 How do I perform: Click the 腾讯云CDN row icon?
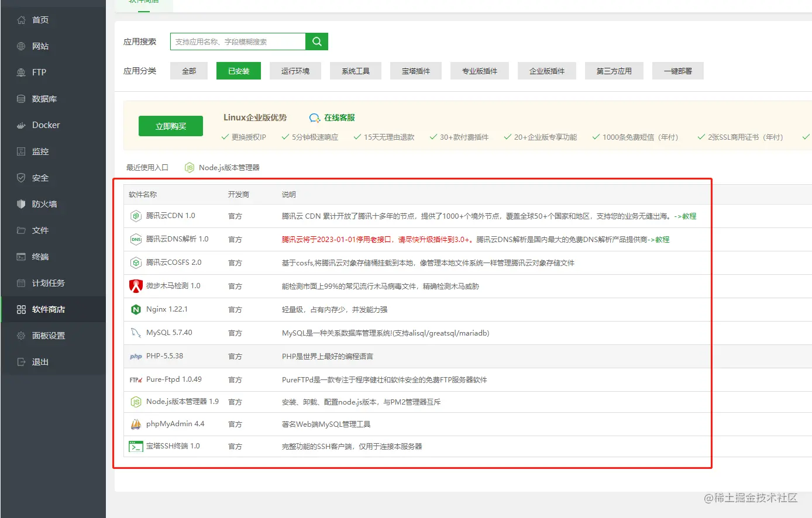[136, 216]
